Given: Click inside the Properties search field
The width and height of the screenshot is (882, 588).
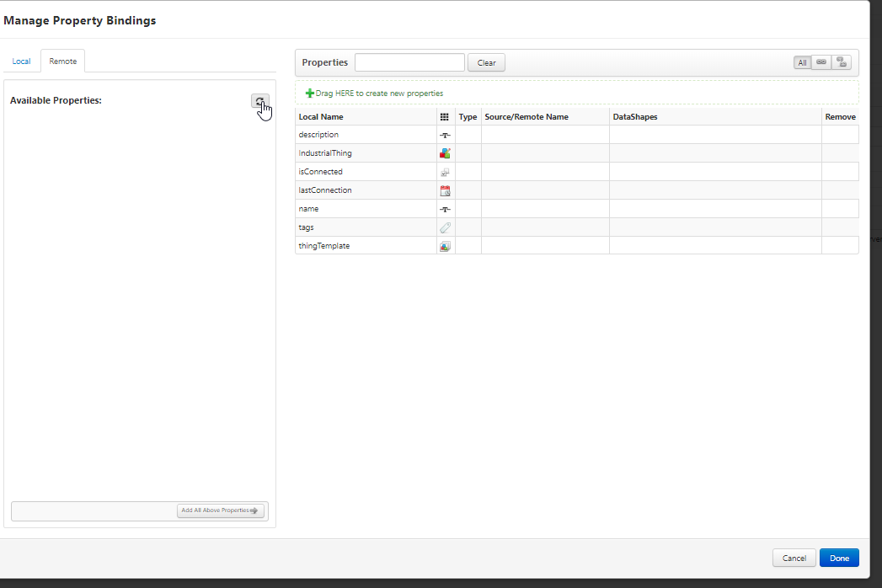Looking at the screenshot, I should click(409, 62).
